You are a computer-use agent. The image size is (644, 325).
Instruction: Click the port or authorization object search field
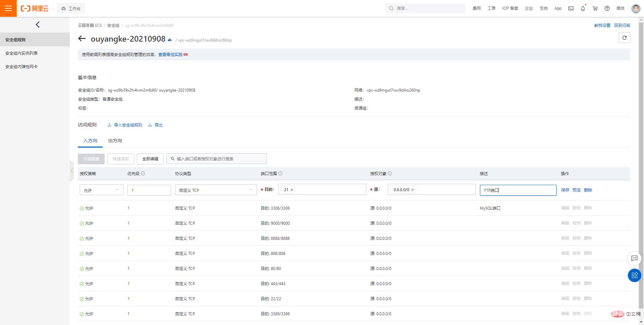click(x=218, y=159)
